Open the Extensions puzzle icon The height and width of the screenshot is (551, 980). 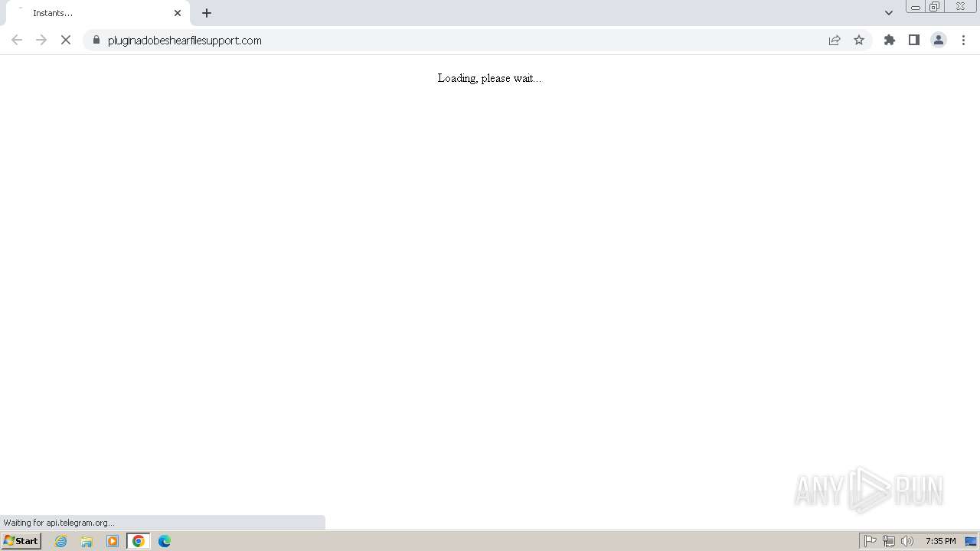click(x=890, y=40)
